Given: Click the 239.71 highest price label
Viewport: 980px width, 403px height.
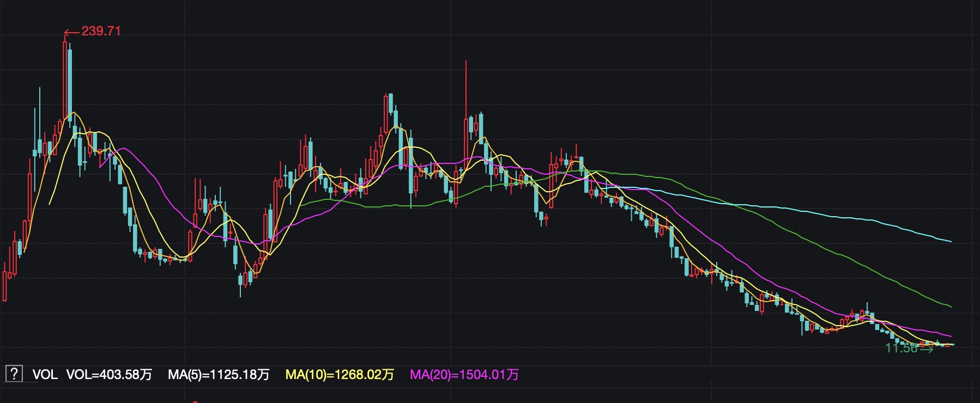Looking at the screenshot, I should pos(101,31).
